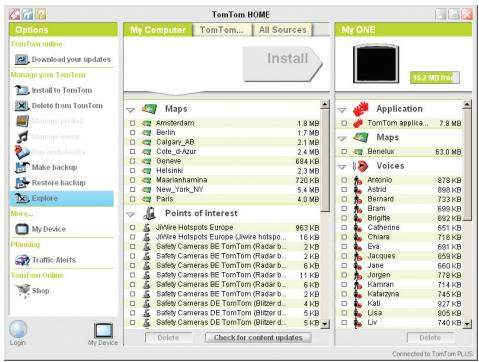The height and width of the screenshot is (362, 479).
Task: Open the TomTom... tab
Action: 223,30
